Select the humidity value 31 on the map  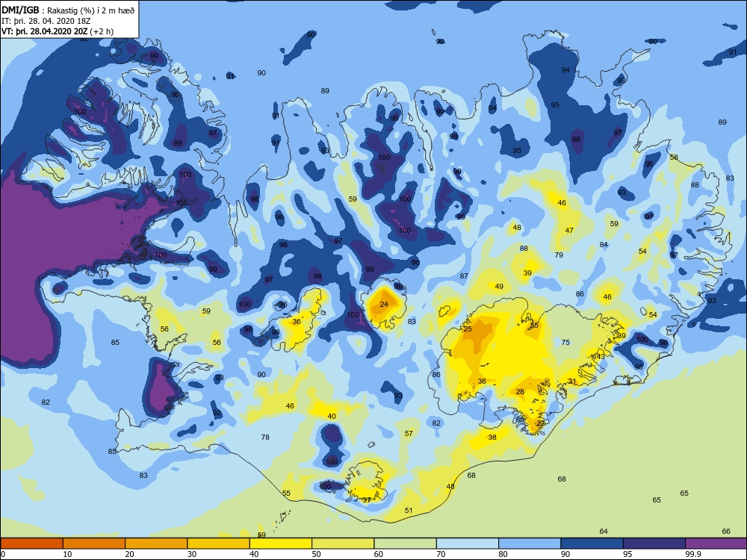click(573, 382)
